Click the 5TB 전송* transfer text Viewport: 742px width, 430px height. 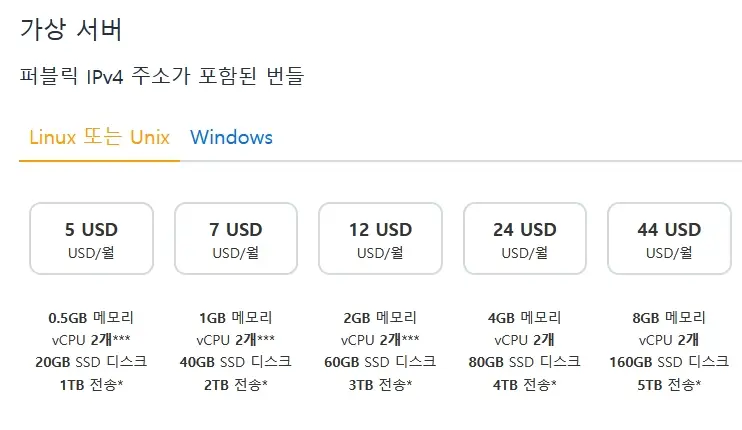(x=669, y=385)
